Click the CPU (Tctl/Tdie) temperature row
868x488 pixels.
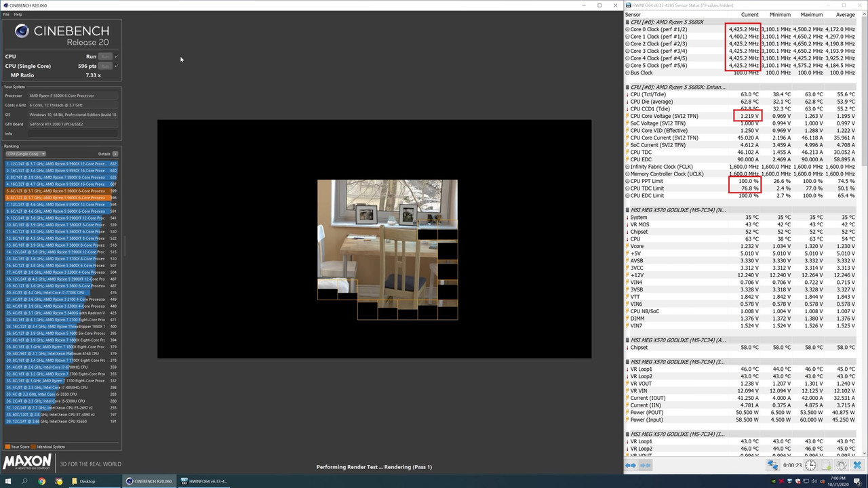[x=741, y=94]
